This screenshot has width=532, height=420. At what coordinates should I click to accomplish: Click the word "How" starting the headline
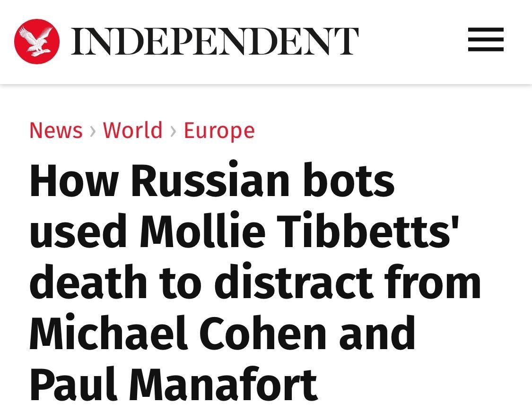74,180
